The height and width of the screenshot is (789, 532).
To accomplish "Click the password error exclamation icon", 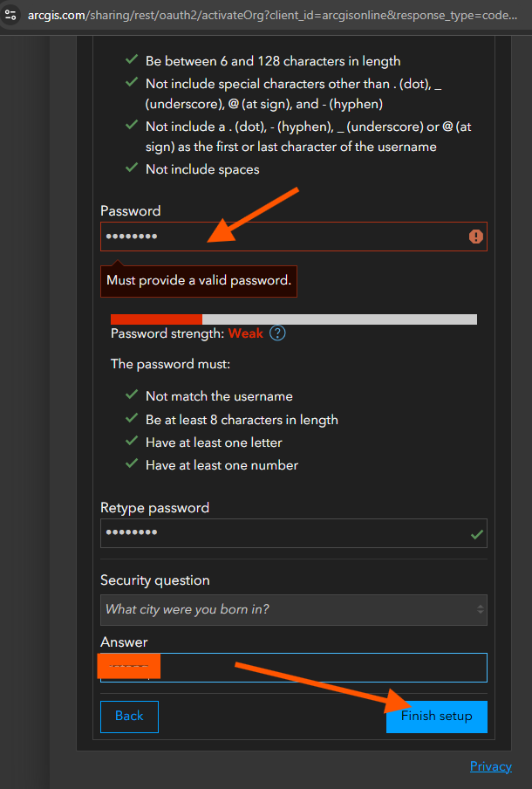I will (475, 237).
